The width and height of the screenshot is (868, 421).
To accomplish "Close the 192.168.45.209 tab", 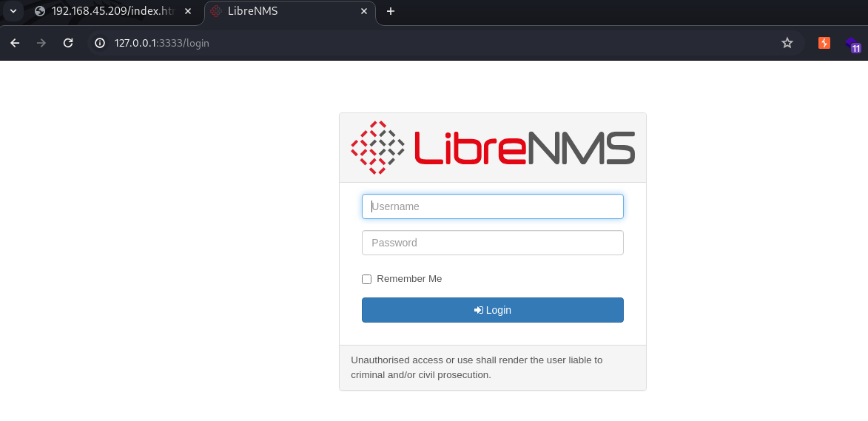I will (x=188, y=11).
